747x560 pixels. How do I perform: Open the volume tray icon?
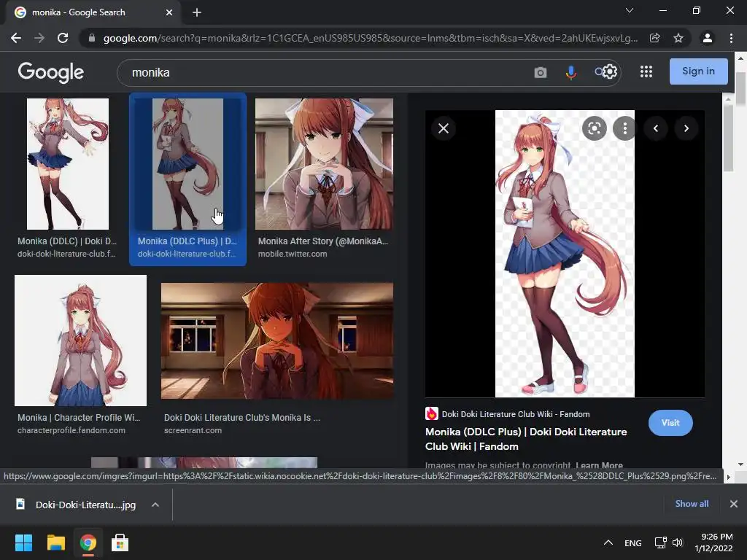coord(678,542)
